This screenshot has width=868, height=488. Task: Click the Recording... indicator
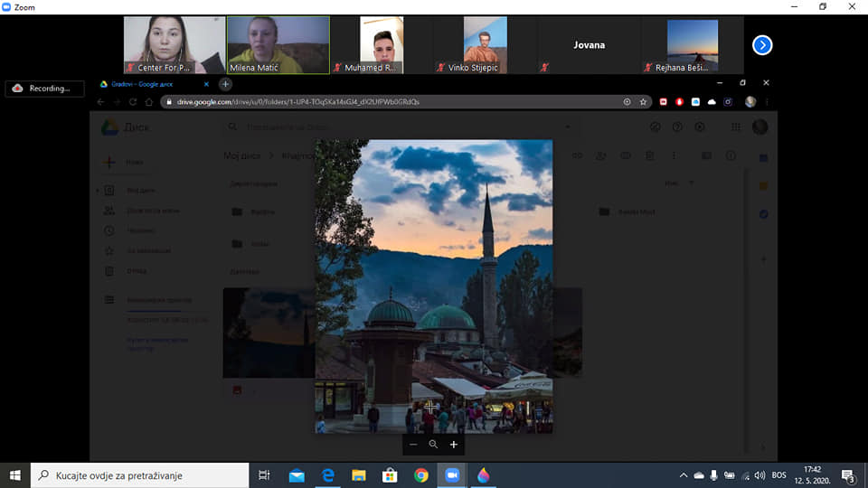point(45,89)
